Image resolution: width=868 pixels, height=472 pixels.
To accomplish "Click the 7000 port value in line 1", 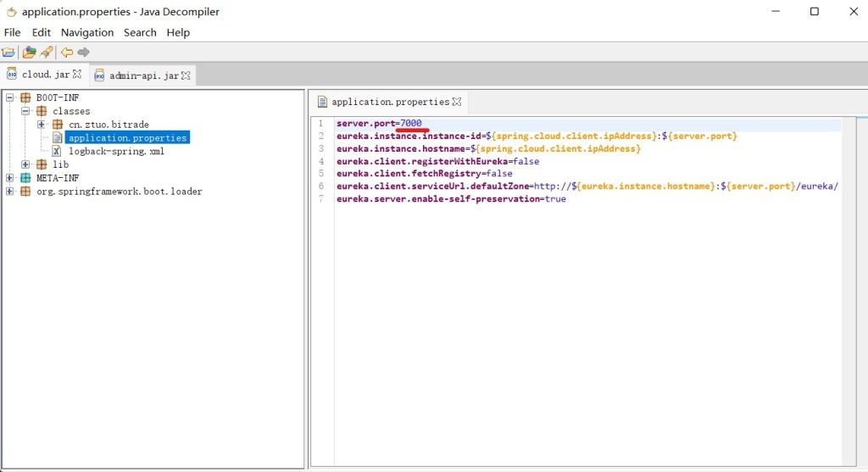I will point(411,124).
